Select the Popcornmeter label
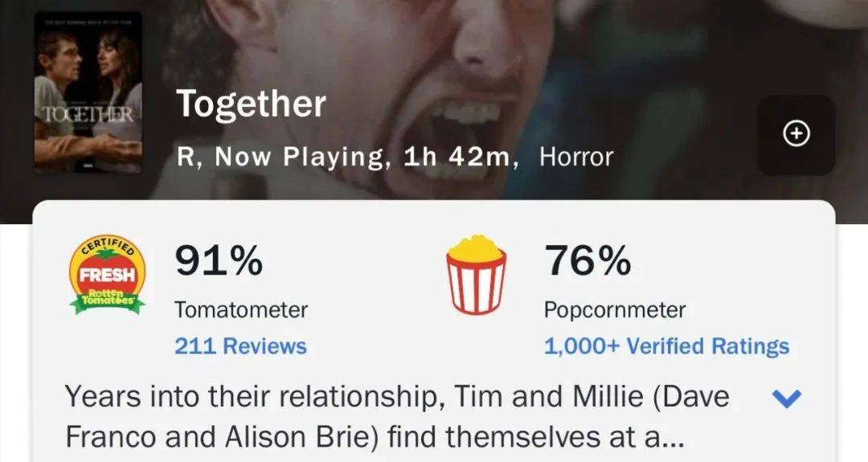The image size is (868, 462). coord(615,309)
